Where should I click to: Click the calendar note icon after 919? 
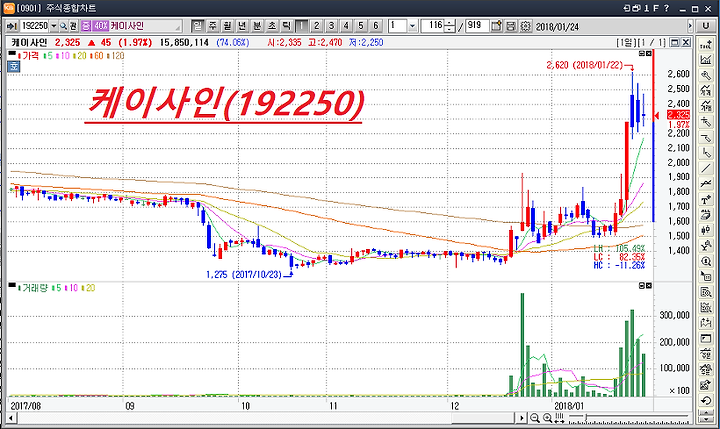[x=496, y=26]
